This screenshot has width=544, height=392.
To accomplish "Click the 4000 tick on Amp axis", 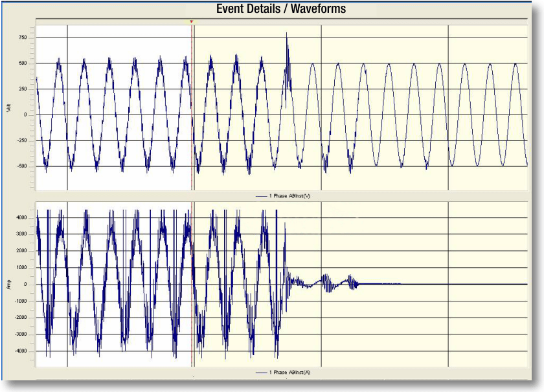I will [21, 217].
